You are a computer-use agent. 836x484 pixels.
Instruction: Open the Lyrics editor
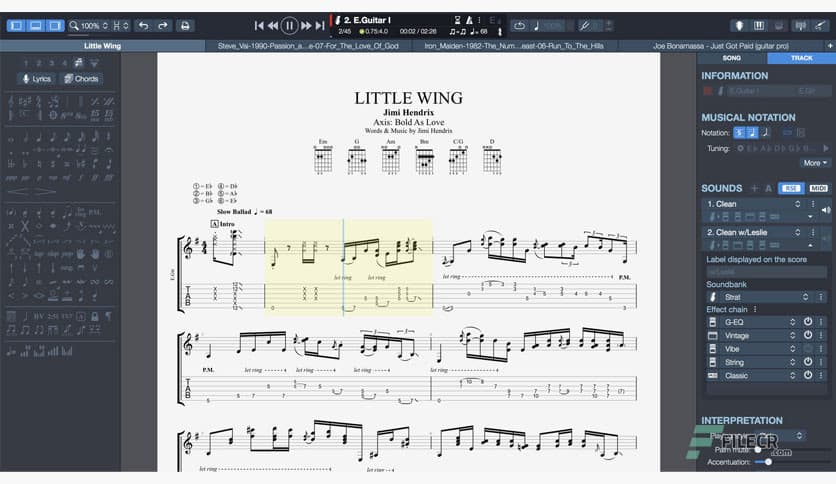pyautogui.click(x=36, y=79)
